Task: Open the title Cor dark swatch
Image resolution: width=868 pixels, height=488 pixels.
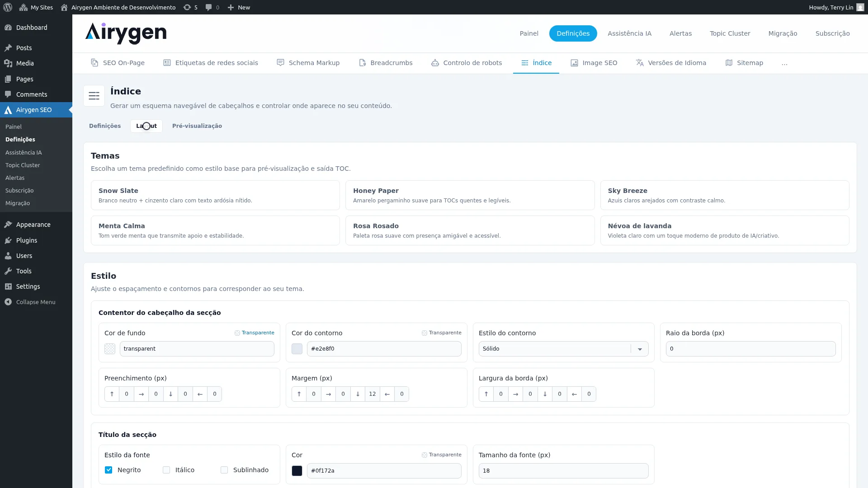Action: 297,471
